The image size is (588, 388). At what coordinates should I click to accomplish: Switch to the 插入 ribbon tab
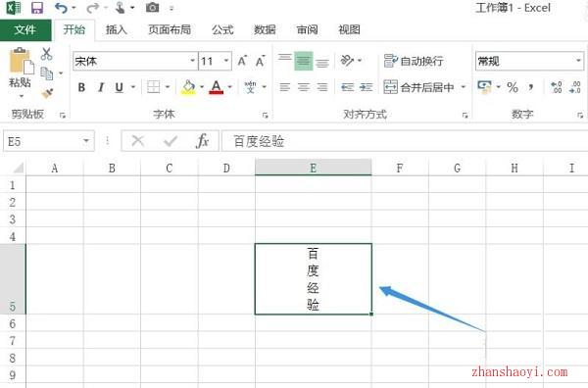pos(117,29)
